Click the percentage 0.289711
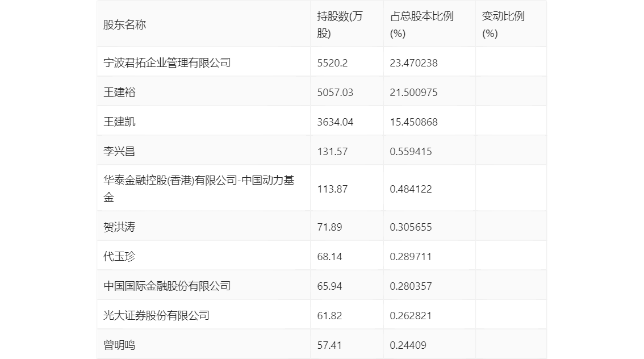This screenshot has width=644, height=359. pyautogui.click(x=411, y=257)
